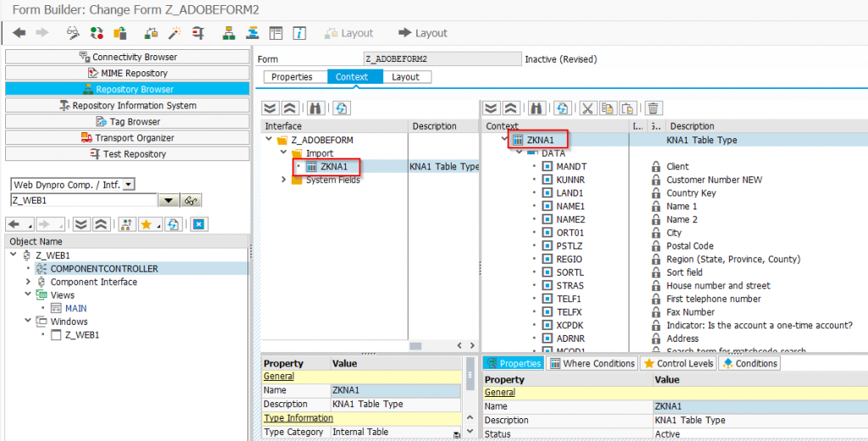This screenshot has width=868, height=441.
Task: Open the Z_WEB1 field history dropdown
Action: pyautogui.click(x=169, y=200)
